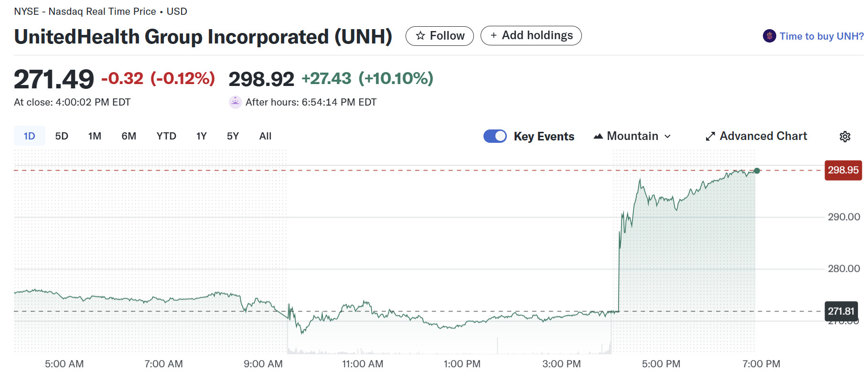Click the purple dollar icon beside Time to buy

769,36
